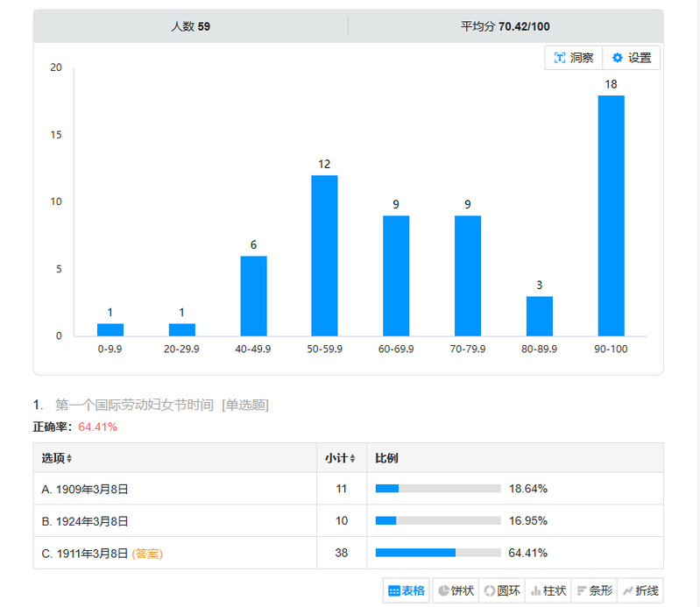Switch to 折线 line chart view
The width and height of the screenshot is (700, 607).
click(x=640, y=591)
